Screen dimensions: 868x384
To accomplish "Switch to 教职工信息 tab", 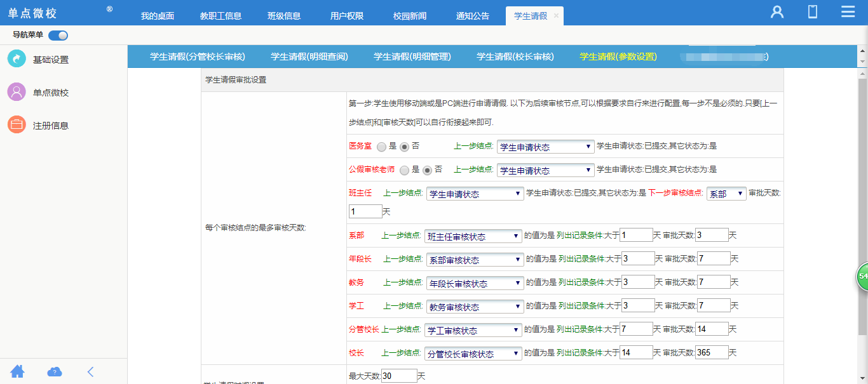I will pos(221,16).
